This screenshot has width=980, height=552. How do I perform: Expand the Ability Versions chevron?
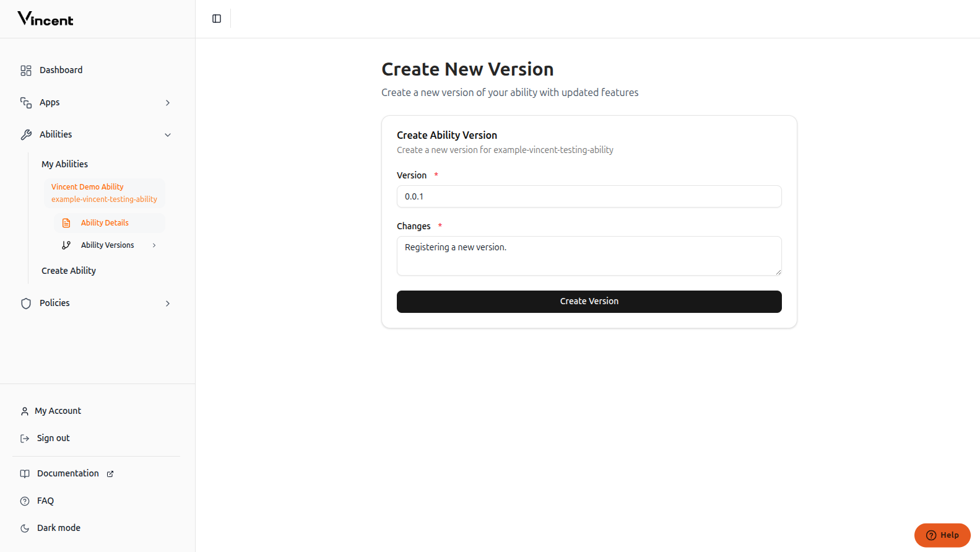[x=154, y=245]
